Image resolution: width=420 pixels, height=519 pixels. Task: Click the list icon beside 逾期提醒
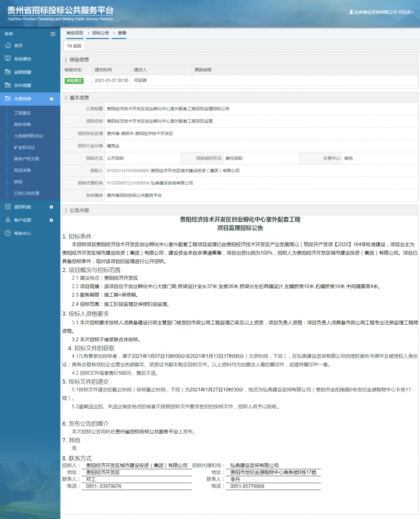[x=8, y=72]
